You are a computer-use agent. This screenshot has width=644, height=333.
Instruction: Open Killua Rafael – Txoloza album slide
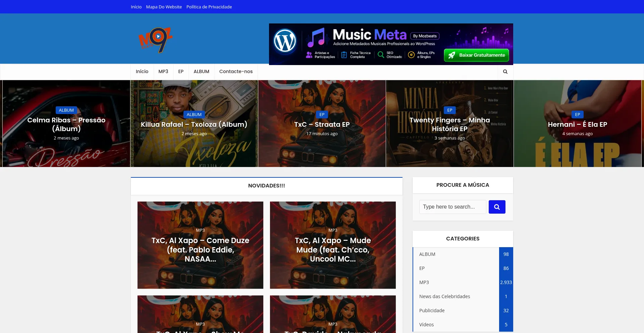coord(194,124)
